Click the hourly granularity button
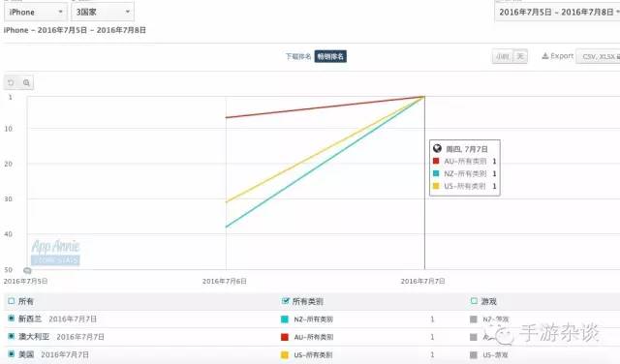The image size is (620, 364). pos(502,56)
